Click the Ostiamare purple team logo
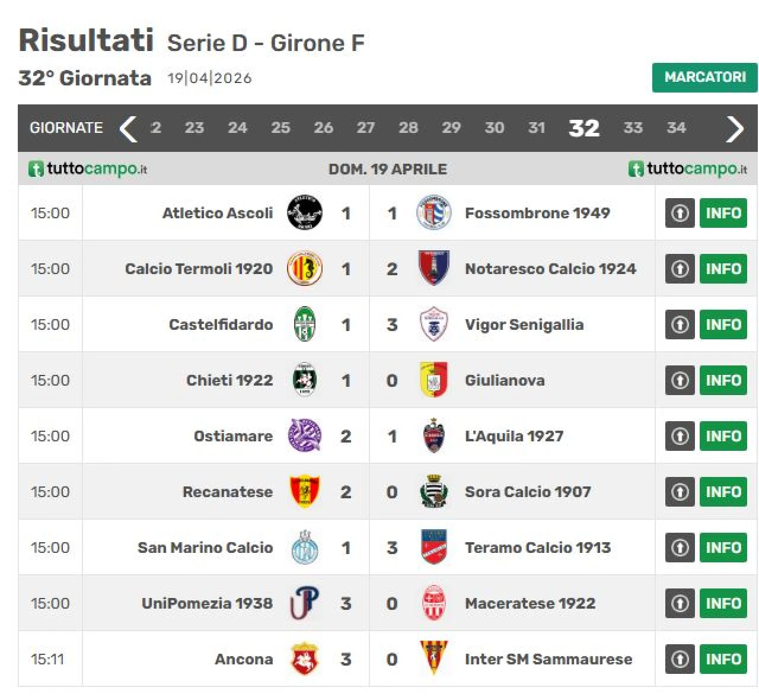 [x=305, y=436]
